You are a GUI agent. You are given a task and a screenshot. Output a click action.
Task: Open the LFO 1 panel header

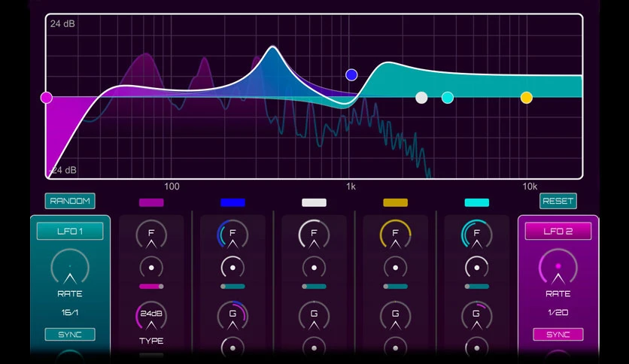pyautogui.click(x=70, y=232)
